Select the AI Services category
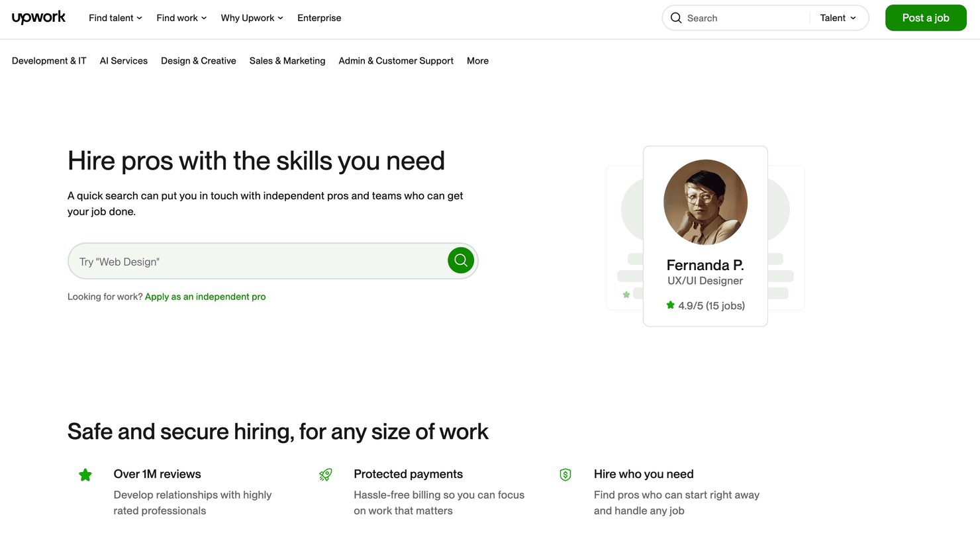The image size is (980, 537). click(x=124, y=60)
